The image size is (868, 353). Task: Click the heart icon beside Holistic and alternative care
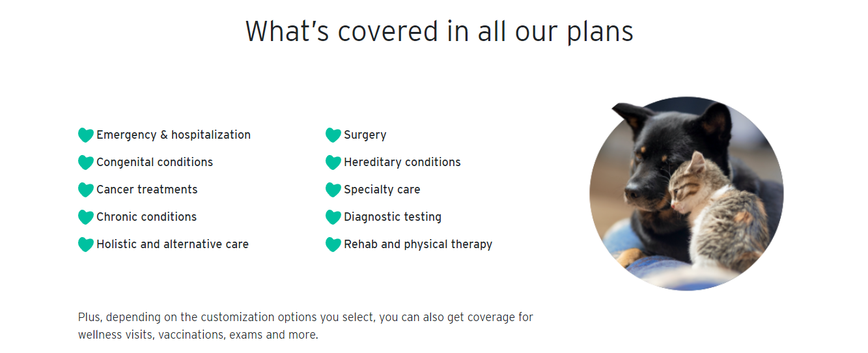(86, 244)
